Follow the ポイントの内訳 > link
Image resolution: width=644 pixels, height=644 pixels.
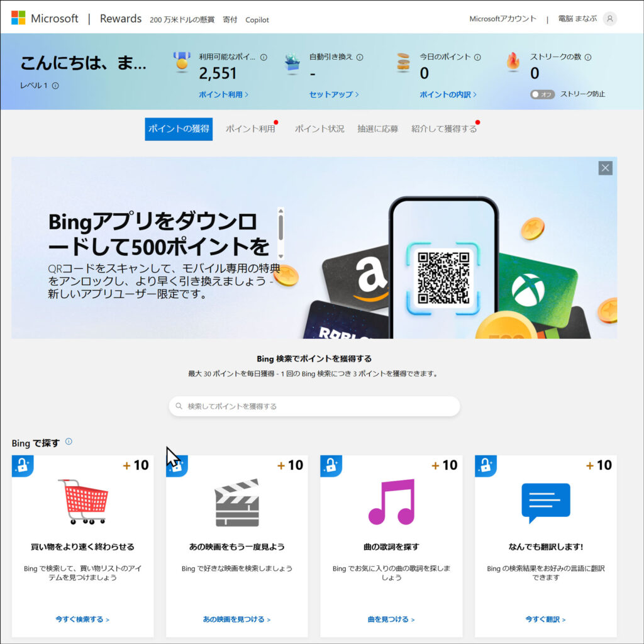[x=448, y=94]
